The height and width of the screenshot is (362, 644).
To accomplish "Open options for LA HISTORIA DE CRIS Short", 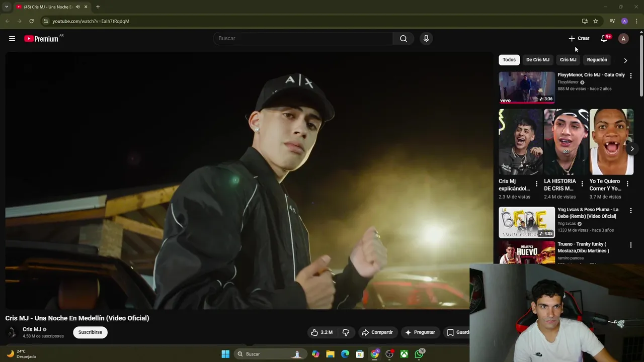I will pos(582,184).
